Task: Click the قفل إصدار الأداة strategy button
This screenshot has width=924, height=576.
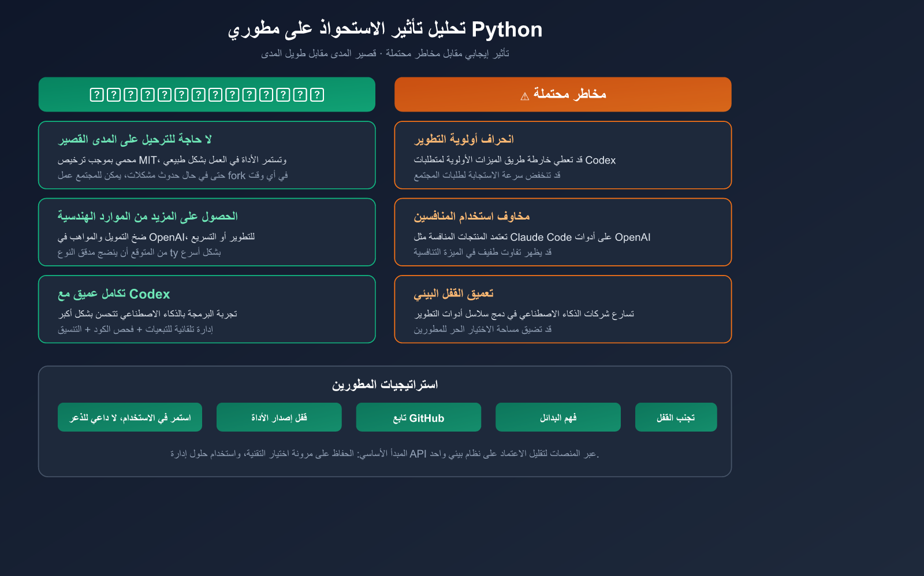Action: pos(279,417)
